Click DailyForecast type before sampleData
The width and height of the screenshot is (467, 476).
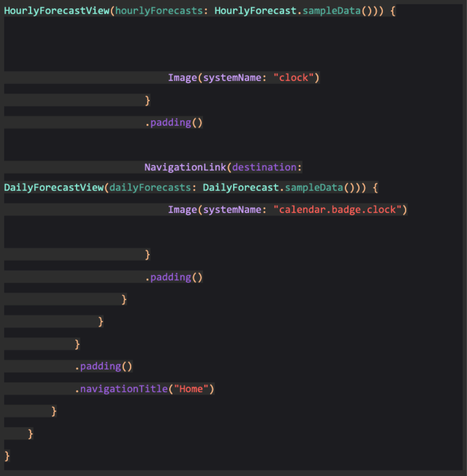coord(241,187)
